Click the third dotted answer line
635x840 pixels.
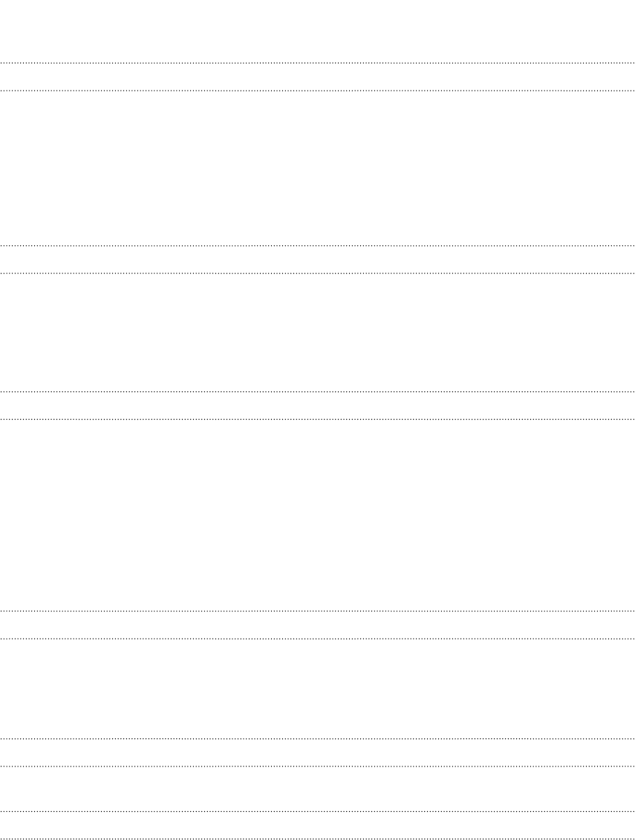317,246
